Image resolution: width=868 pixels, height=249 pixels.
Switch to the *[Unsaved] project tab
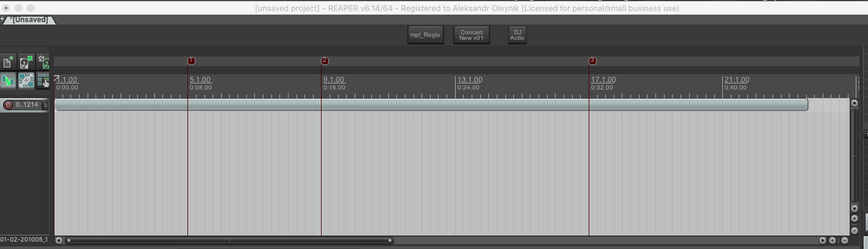coord(29,20)
